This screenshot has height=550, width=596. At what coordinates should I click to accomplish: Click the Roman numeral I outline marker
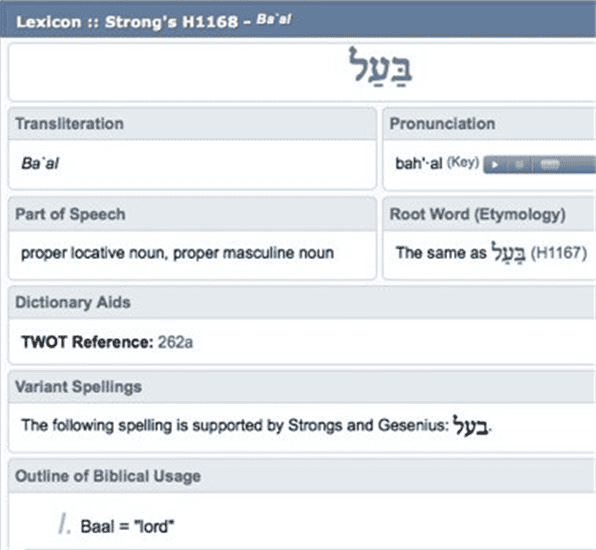point(65,524)
